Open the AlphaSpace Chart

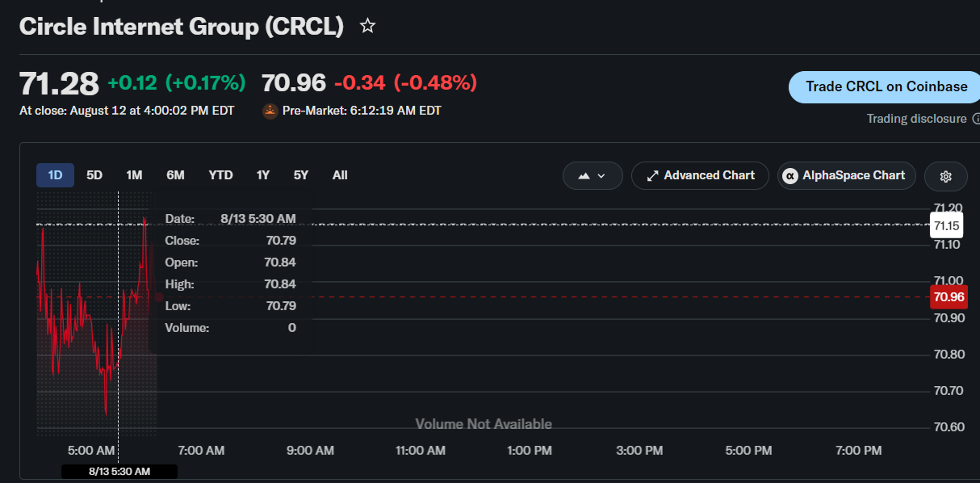click(847, 175)
